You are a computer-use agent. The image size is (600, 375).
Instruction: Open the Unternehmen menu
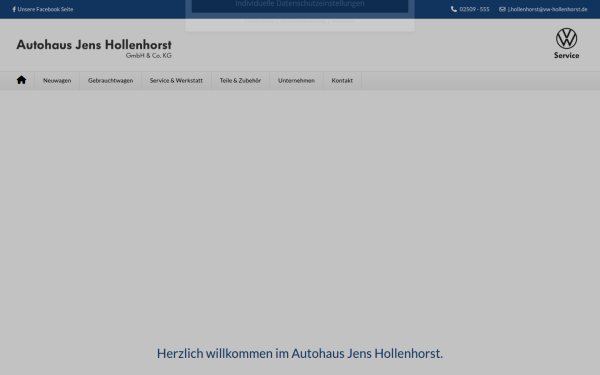click(x=297, y=81)
